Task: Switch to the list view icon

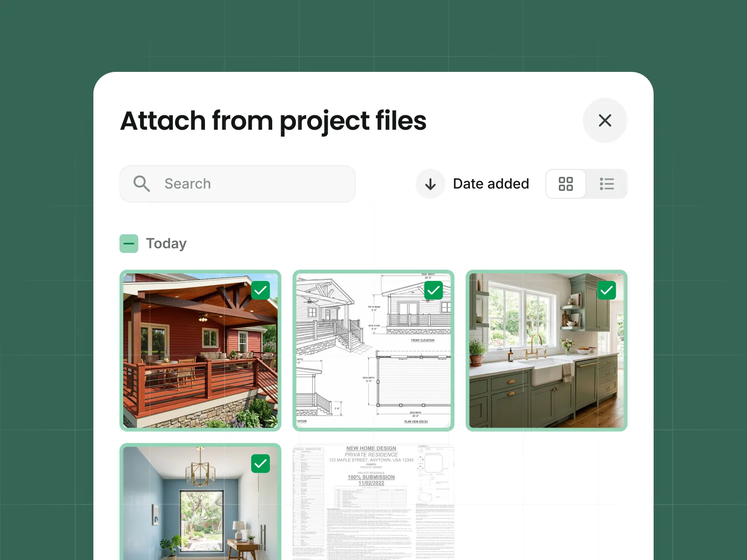Action: 606,184
